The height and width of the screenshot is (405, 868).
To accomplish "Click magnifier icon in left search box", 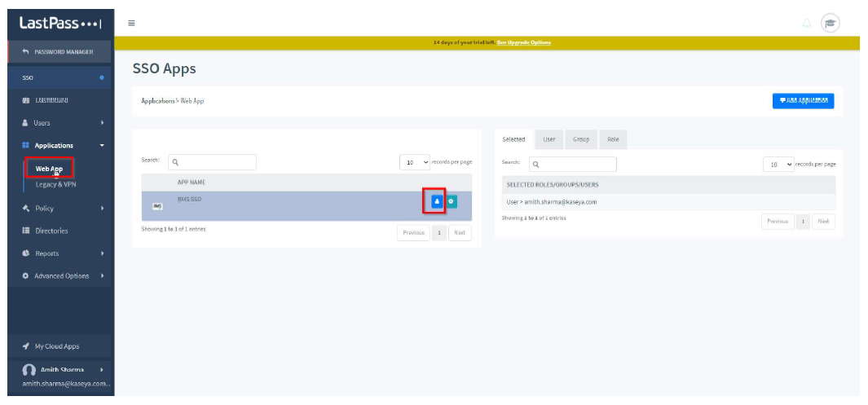I will (x=175, y=163).
